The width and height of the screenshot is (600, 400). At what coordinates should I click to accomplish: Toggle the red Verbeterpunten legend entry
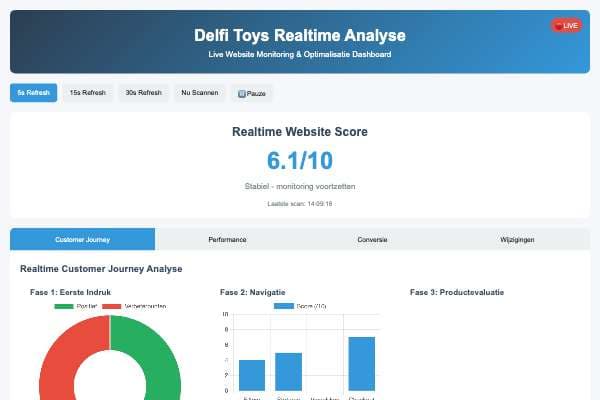(x=134, y=306)
